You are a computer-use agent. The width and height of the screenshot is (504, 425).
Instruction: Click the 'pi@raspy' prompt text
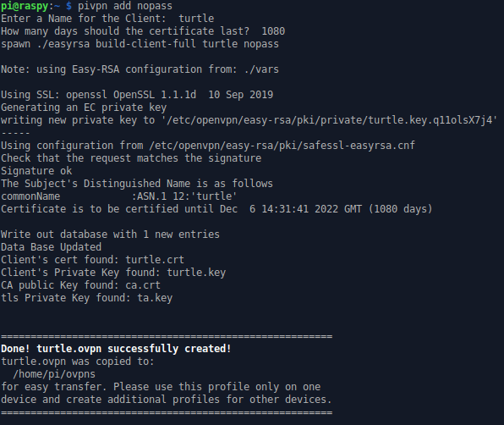click(25, 6)
